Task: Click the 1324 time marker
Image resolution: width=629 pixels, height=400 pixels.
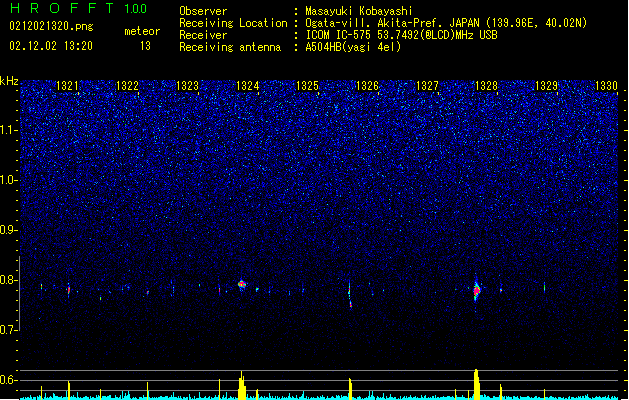Action: (248, 86)
